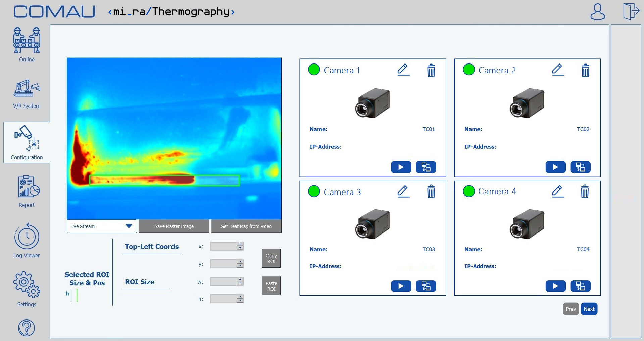
Task: Click the Save Master Image button
Action: coord(174,226)
